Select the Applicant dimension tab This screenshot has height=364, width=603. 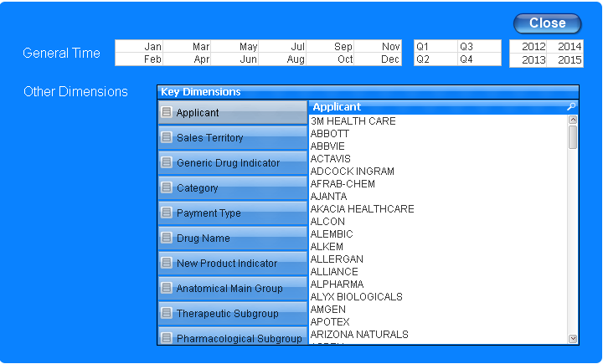point(233,112)
